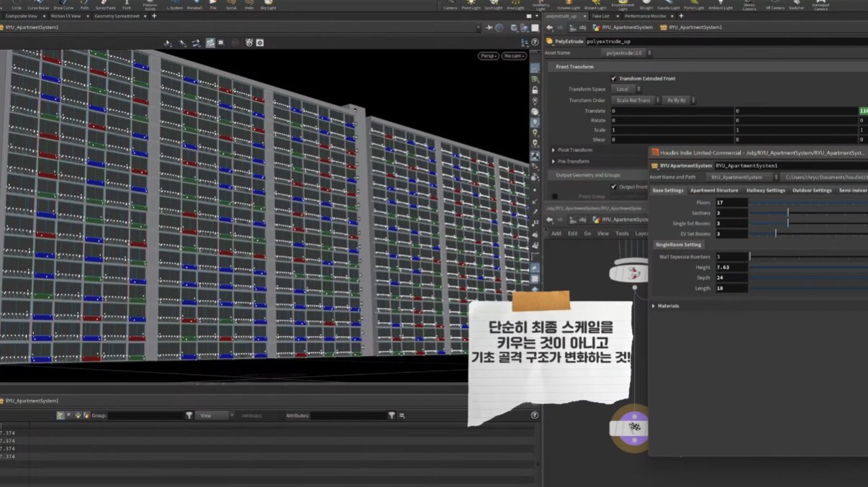Uncheck the Output Front checkbox
The height and width of the screenshot is (487, 868).
pyautogui.click(x=613, y=186)
